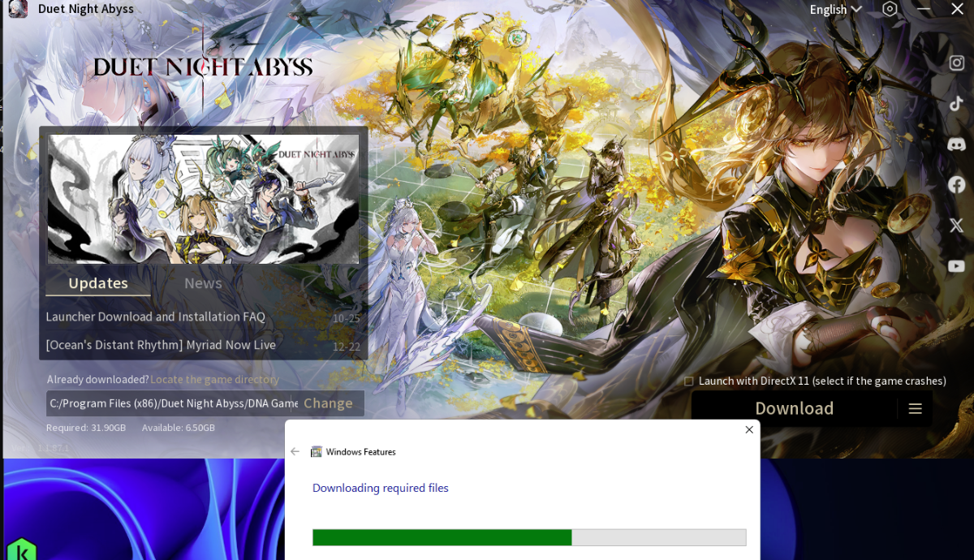The image size is (974, 560).
Task: Click Windows Features dialog title icon
Action: click(317, 451)
